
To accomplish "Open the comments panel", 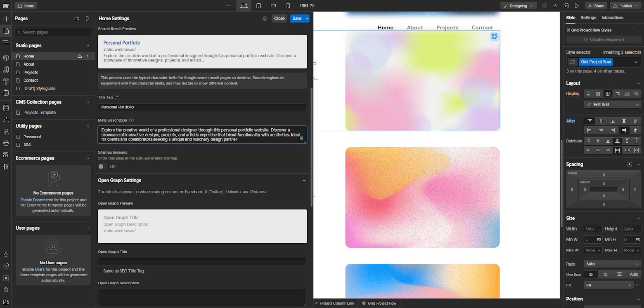I will (x=566, y=5).
